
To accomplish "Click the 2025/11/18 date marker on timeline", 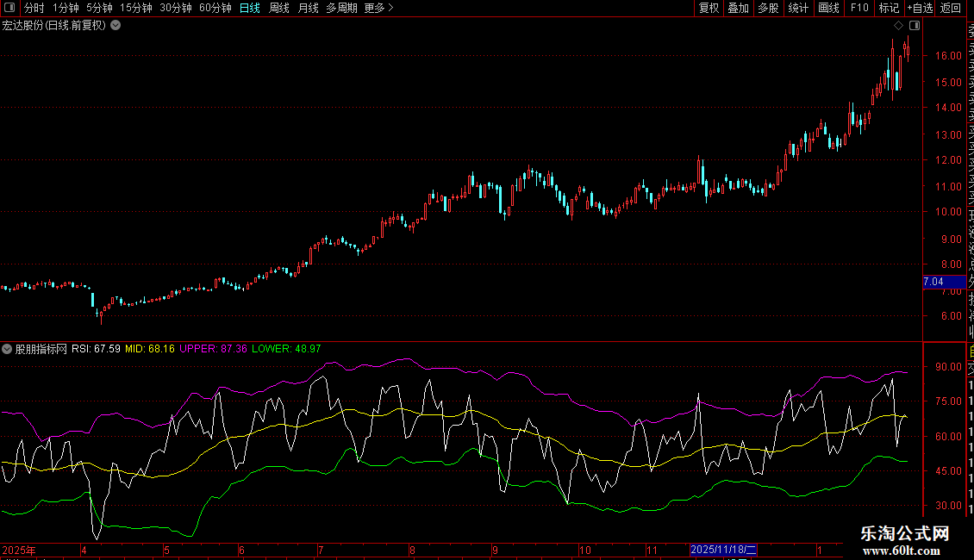I will pyautogui.click(x=723, y=550).
